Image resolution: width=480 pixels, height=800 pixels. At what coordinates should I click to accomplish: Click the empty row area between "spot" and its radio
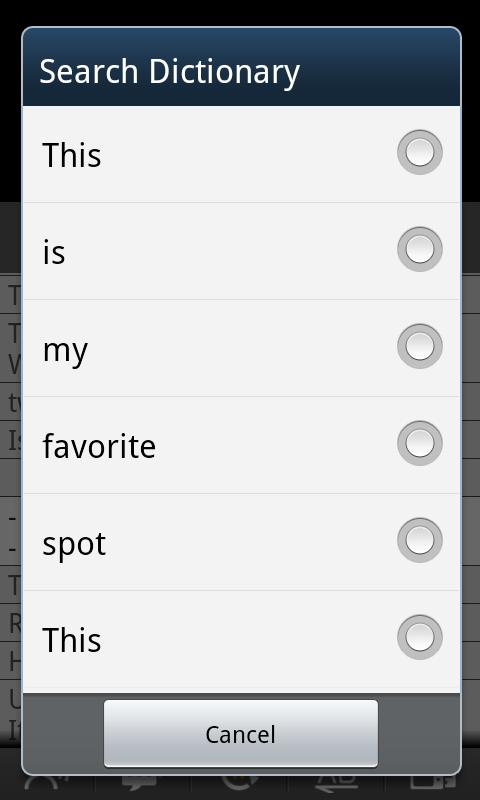250,542
